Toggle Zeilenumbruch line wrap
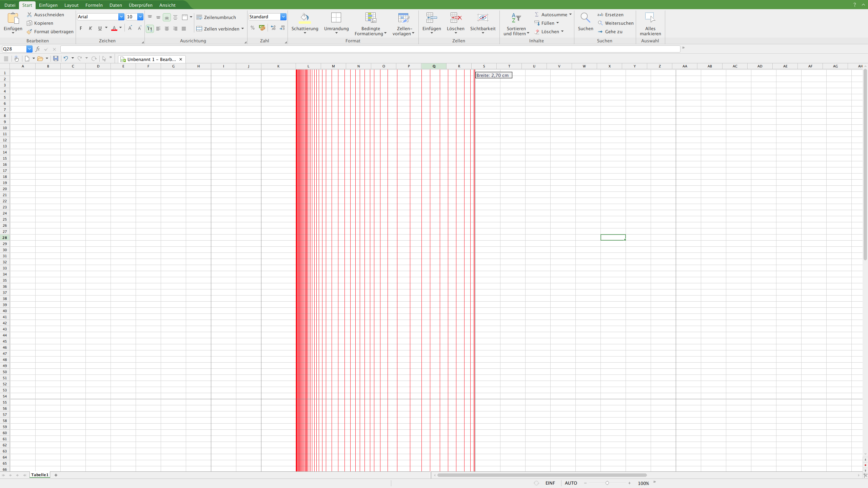Screen dimensions: 868x488 pos(216,17)
